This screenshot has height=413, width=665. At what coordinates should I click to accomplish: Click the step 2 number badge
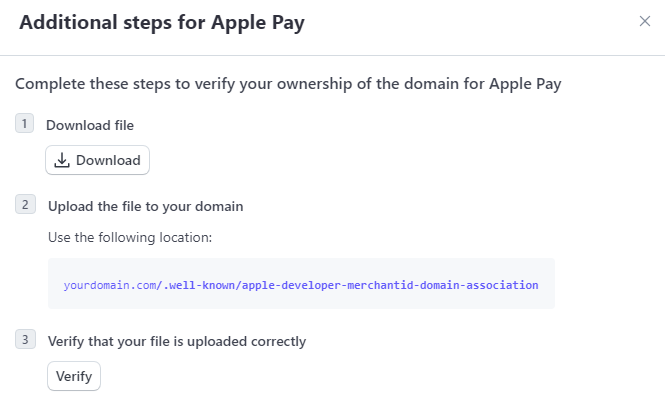pyautogui.click(x=25, y=204)
